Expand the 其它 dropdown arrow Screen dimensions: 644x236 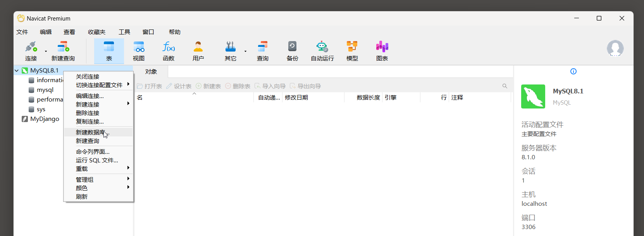coord(245,51)
